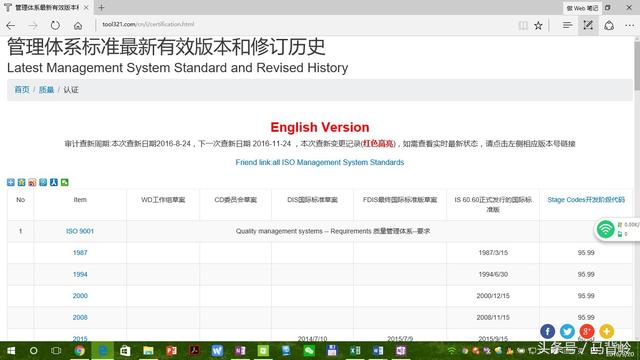The image size is (640, 360).
Task: Reload the page with the refresh icon
Action: [x=55, y=25]
